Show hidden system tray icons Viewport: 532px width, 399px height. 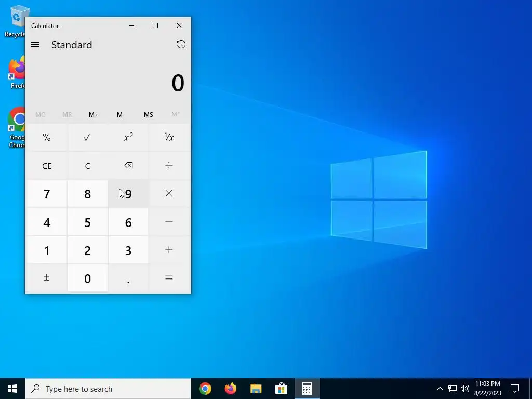point(440,389)
